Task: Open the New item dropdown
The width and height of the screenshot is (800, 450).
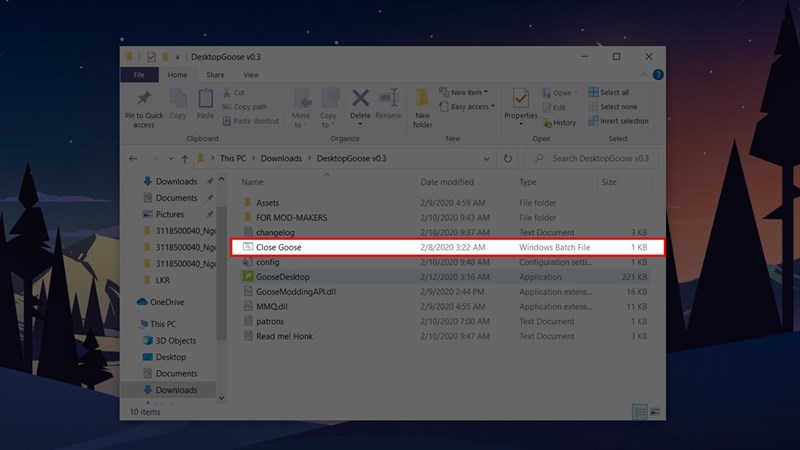Action: (463, 92)
